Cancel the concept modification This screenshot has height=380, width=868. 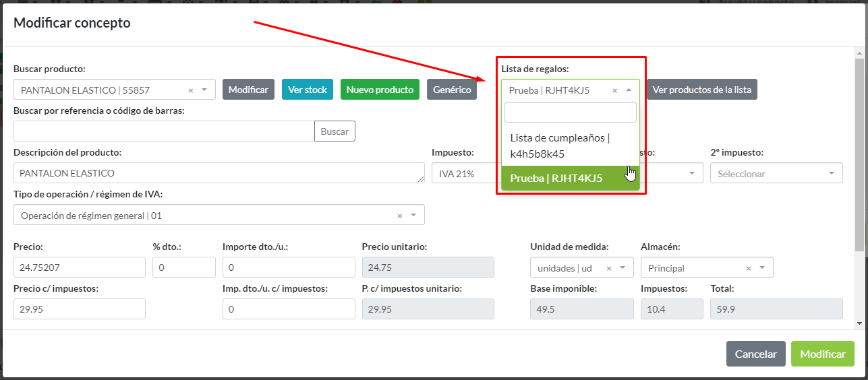pos(755,354)
